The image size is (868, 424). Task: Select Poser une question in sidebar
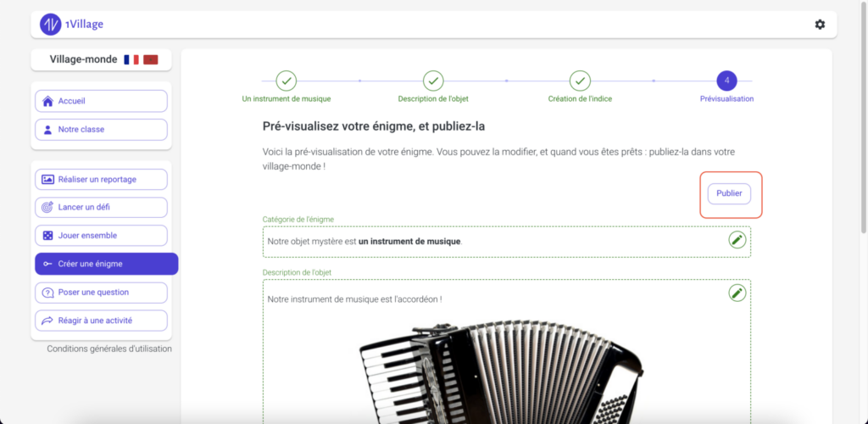pyautogui.click(x=101, y=293)
